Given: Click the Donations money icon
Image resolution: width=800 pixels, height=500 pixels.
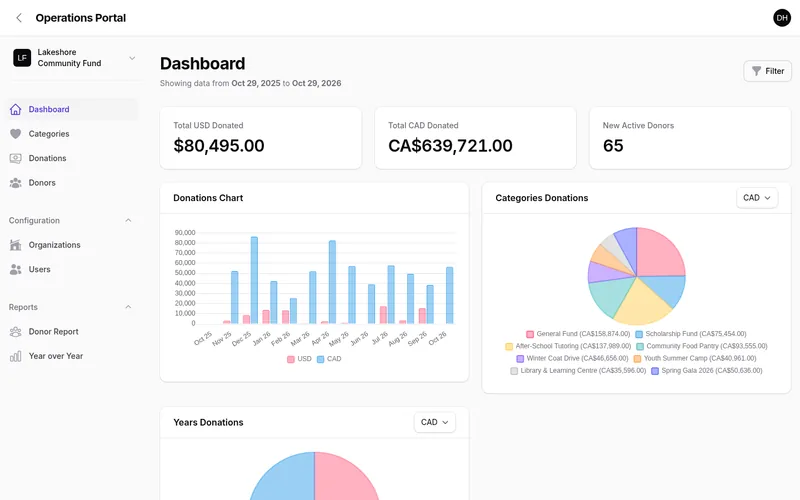Looking at the screenshot, I should click(15, 158).
